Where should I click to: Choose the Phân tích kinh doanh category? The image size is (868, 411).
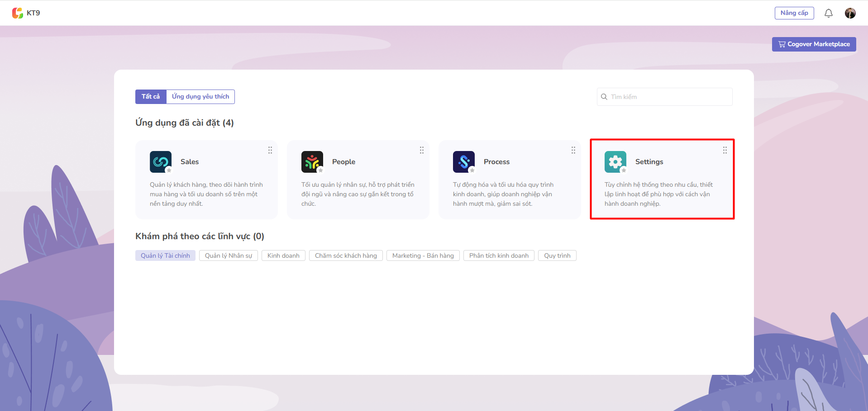click(499, 255)
